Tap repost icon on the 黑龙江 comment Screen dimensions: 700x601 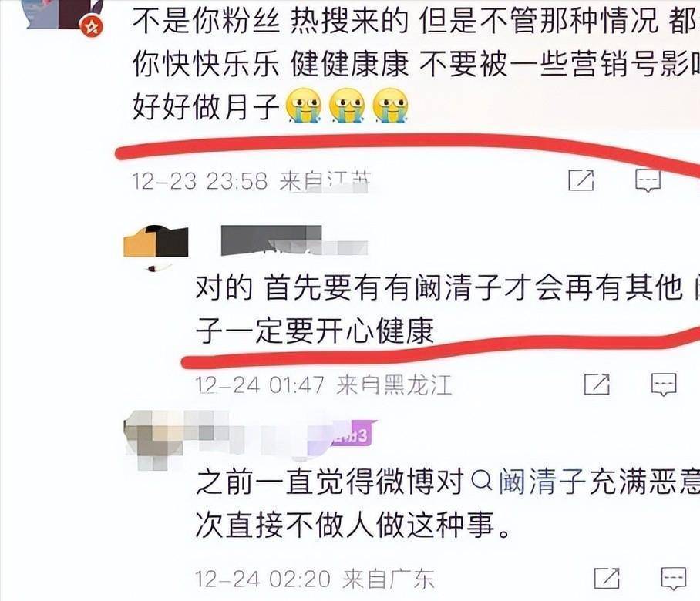coord(597,384)
